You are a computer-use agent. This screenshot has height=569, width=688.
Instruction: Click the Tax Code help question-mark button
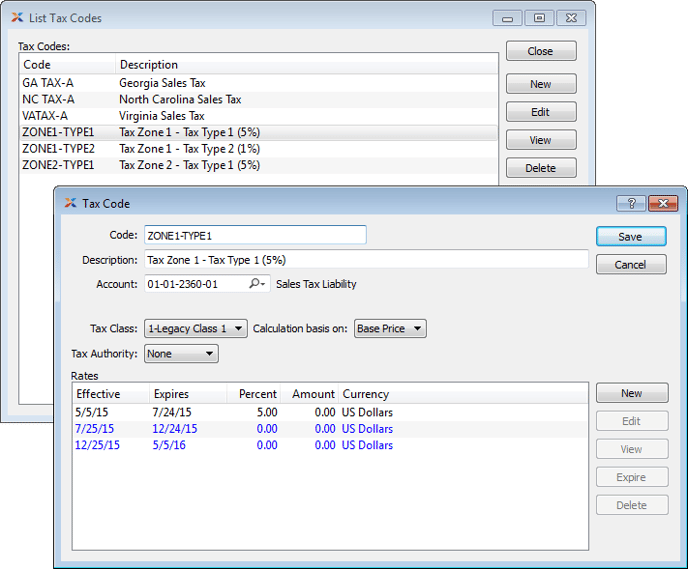point(630,203)
